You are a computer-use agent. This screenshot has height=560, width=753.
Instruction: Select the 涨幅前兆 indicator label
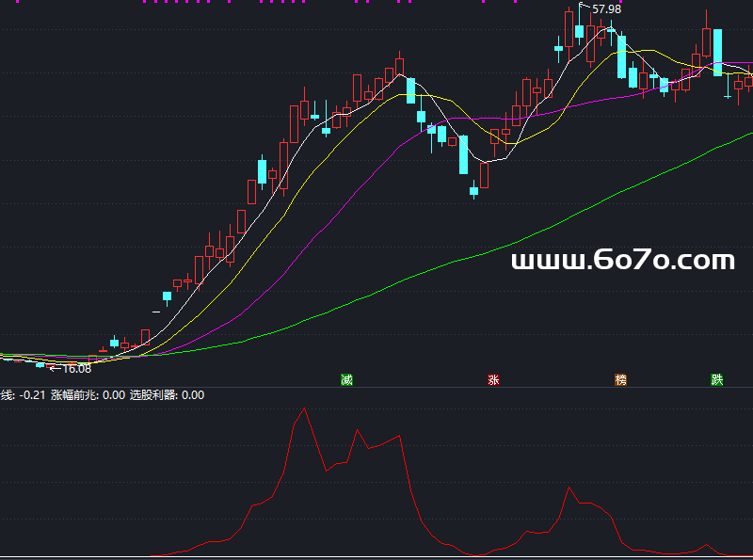pyautogui.click(x=75, y=395)
